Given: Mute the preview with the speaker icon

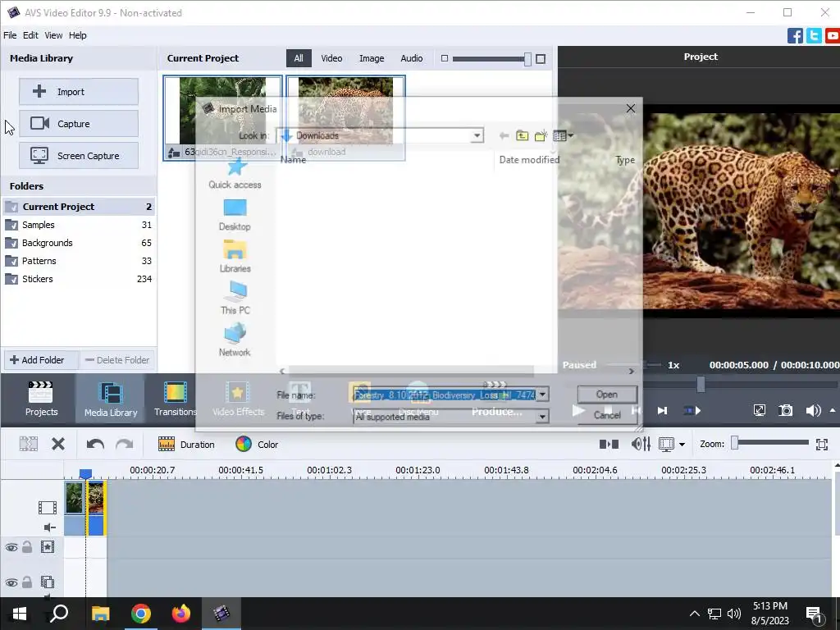Looking at the screenshot, I should point(813,410).
